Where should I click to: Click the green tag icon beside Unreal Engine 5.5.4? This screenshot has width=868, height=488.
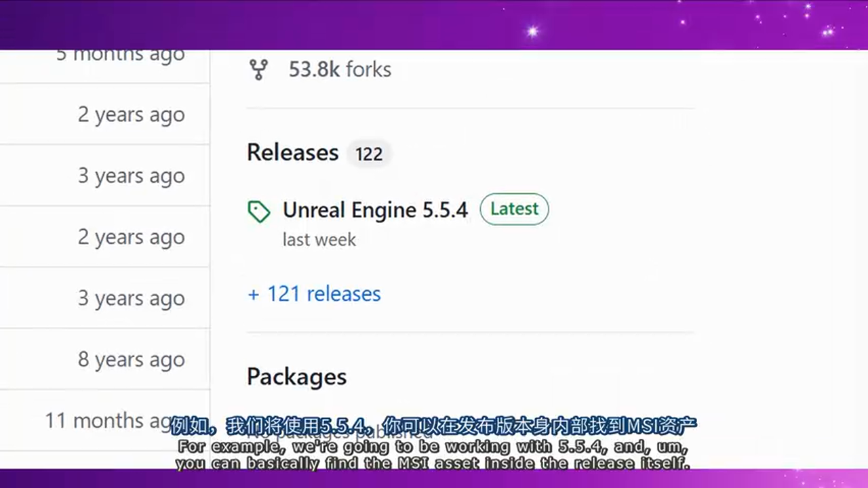tap(258, 211)
